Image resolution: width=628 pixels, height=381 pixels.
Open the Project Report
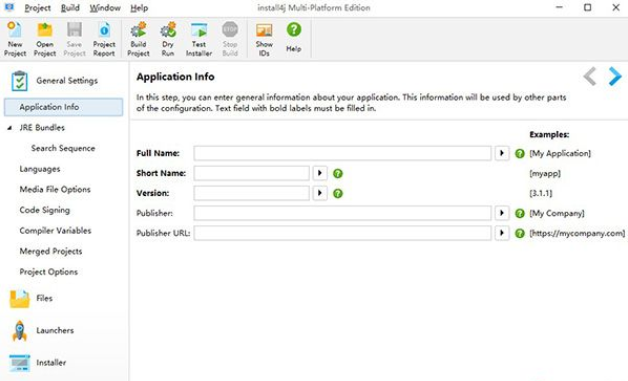tap(104, 39)
